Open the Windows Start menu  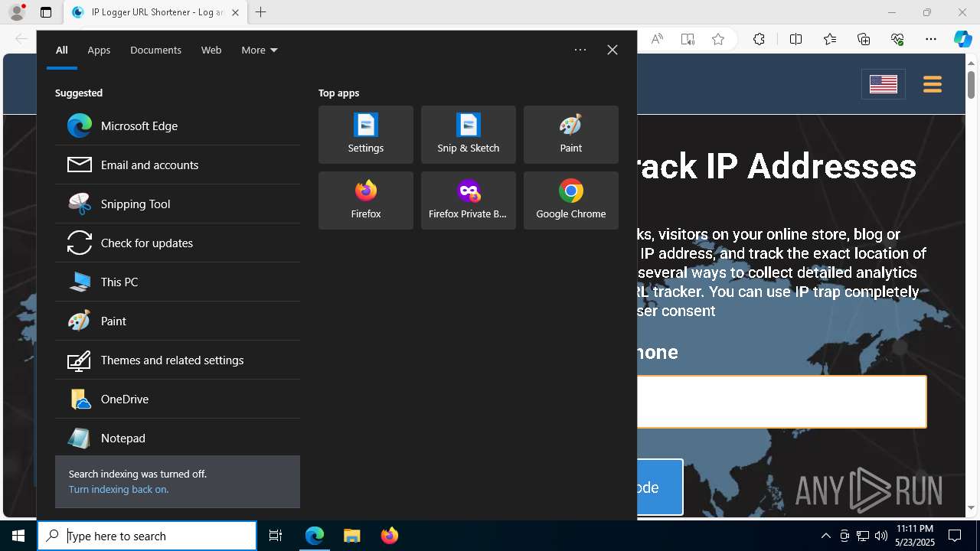[x=18, y=536]
